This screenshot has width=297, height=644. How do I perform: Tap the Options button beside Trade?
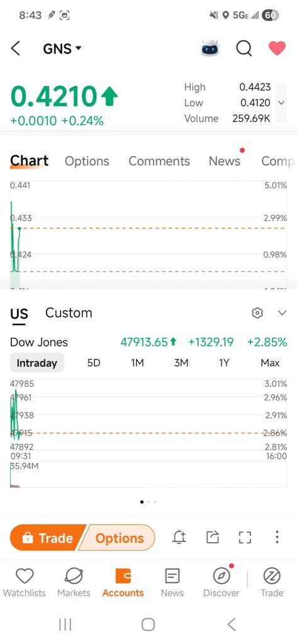(118, 538)
